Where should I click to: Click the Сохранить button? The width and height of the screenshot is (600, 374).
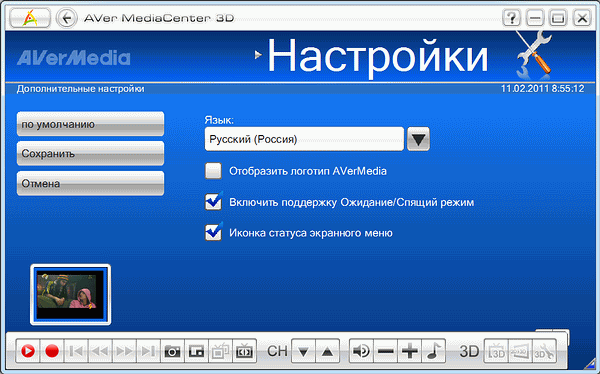[91, 154]
